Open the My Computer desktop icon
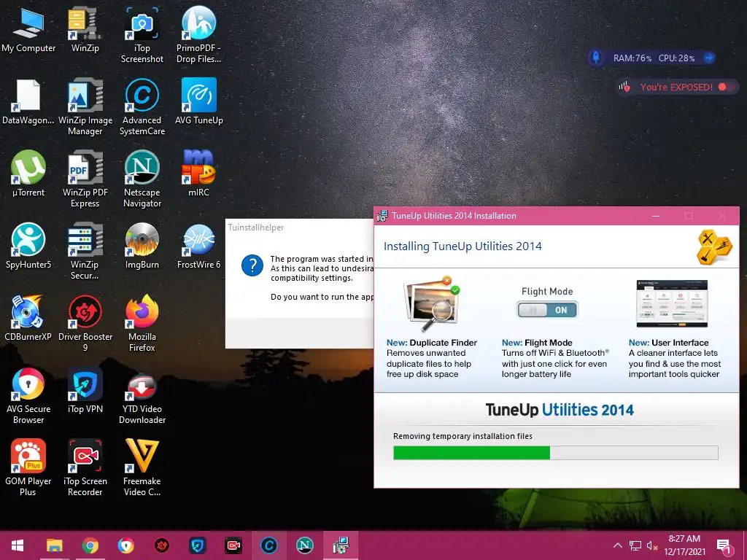The width and height of the screenshot is (747, 560). click(x=28, y=29)
